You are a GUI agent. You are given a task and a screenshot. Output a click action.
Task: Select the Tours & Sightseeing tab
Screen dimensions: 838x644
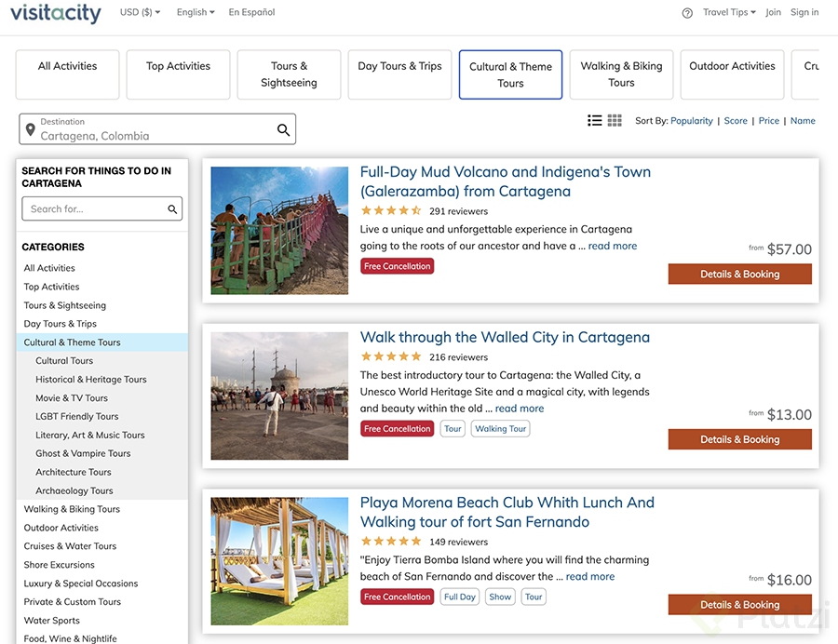pyautogui.click(x=289, y=74)
